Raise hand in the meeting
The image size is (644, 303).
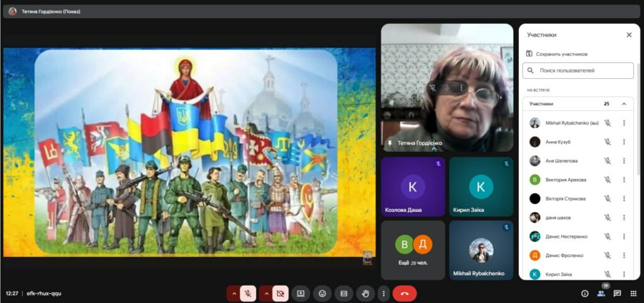pyautogui.click(x=365, y=294)
